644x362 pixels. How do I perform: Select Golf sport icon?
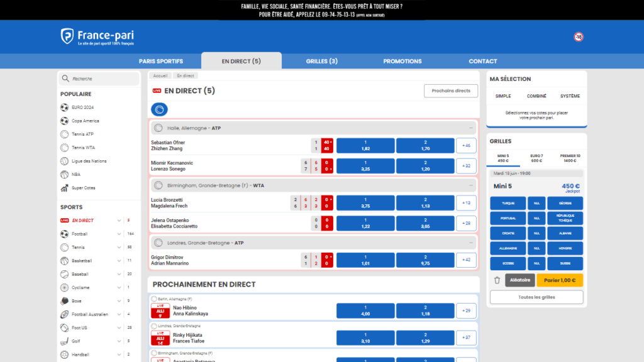click(x=65, y=341)
